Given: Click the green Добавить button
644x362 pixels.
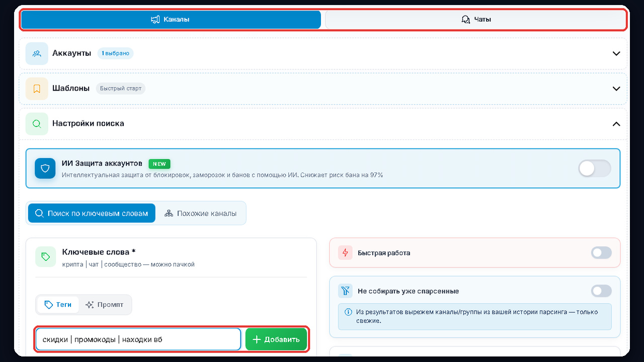Looking at the screenshot, I should click(x=276, y=339).
